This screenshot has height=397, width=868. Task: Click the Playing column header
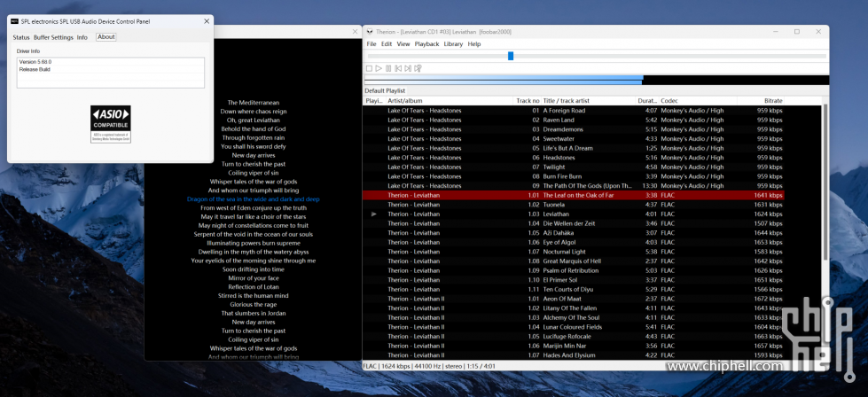pyautogui.click(x=374, y=101)
